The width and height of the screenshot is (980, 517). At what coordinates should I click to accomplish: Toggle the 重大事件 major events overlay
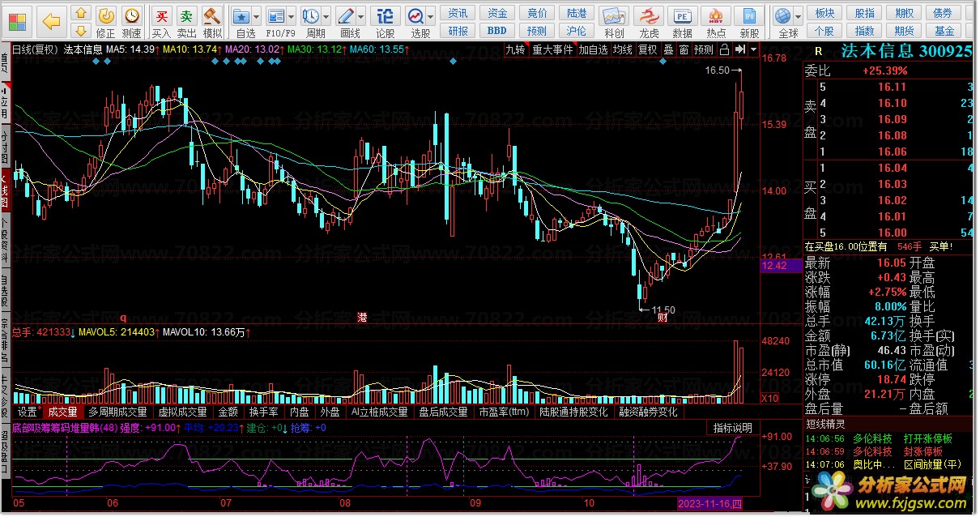tap(552, 49)
